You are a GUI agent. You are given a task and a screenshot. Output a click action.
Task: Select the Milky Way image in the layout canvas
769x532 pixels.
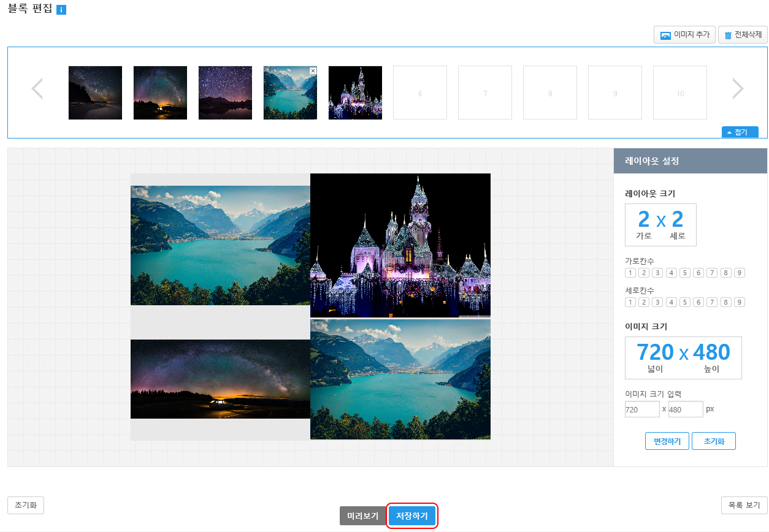[x=220, y=379]
